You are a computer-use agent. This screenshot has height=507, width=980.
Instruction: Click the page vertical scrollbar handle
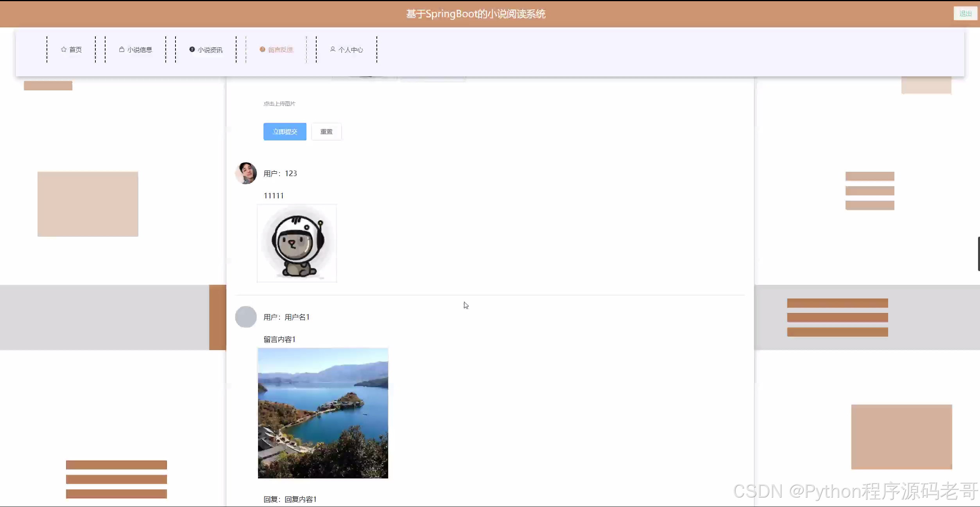click(x=978, y=253)
